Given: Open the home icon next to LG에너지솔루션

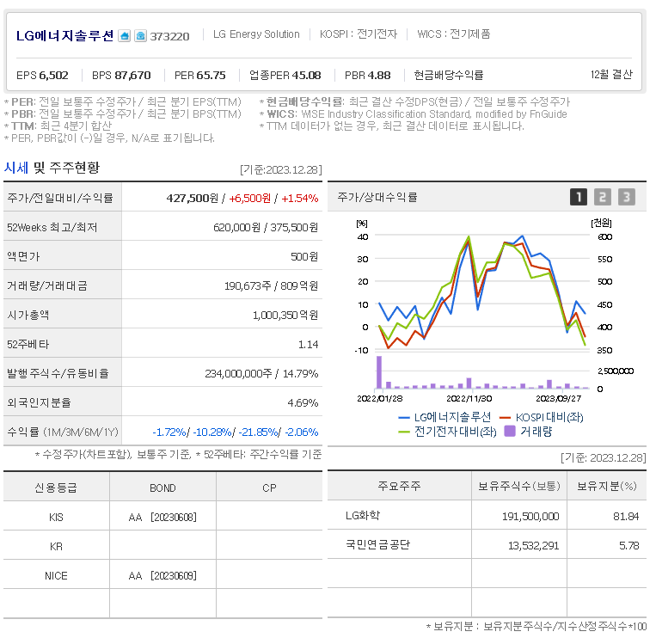Looking at the screenshot, I should (125, 36).
